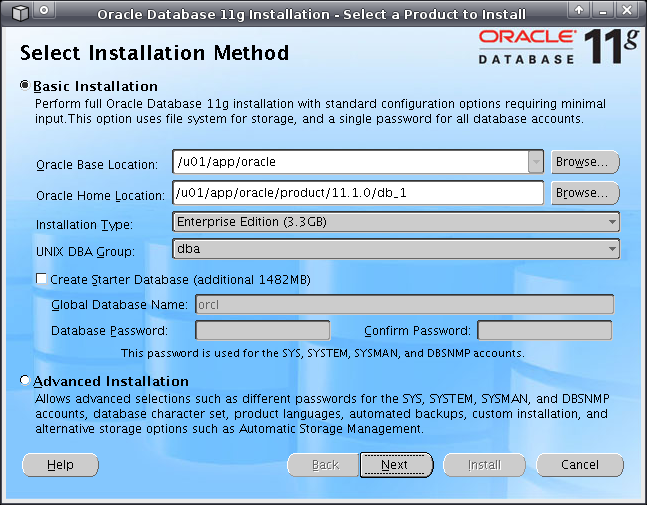Select the Advanced Installation radio button
Viewport: 647px width, 505px height.
click(x=25, y=380)
